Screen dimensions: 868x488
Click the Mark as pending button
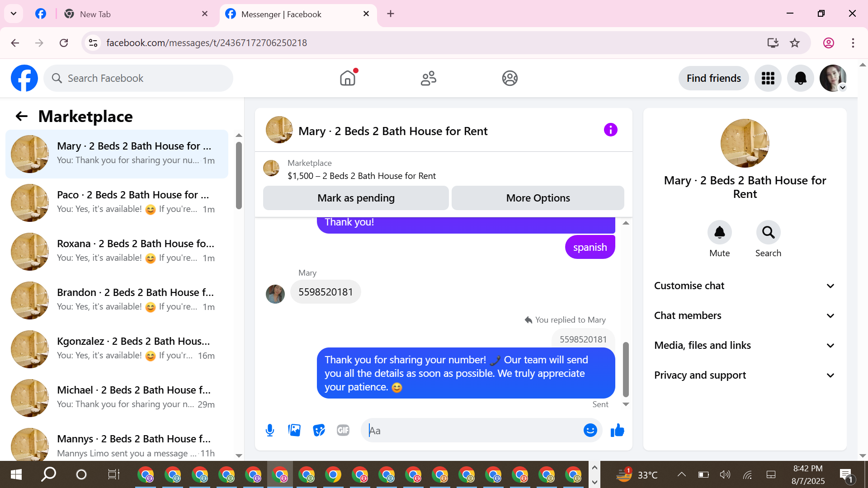click(356, 198)
